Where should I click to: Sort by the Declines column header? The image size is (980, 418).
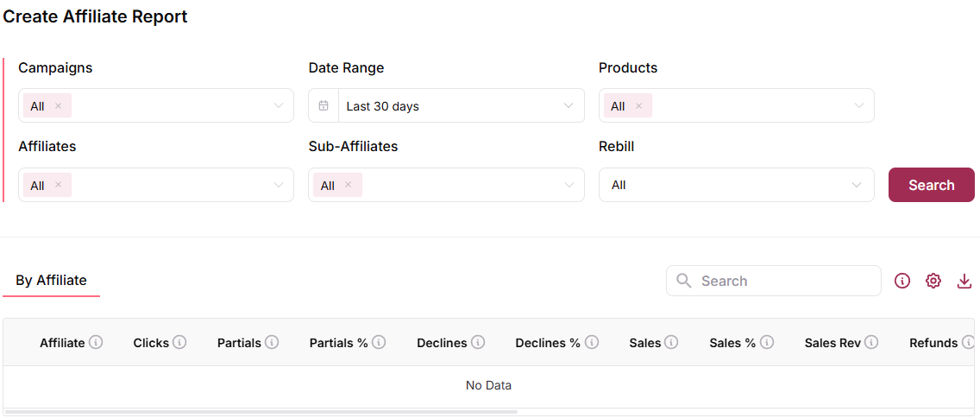442,343
